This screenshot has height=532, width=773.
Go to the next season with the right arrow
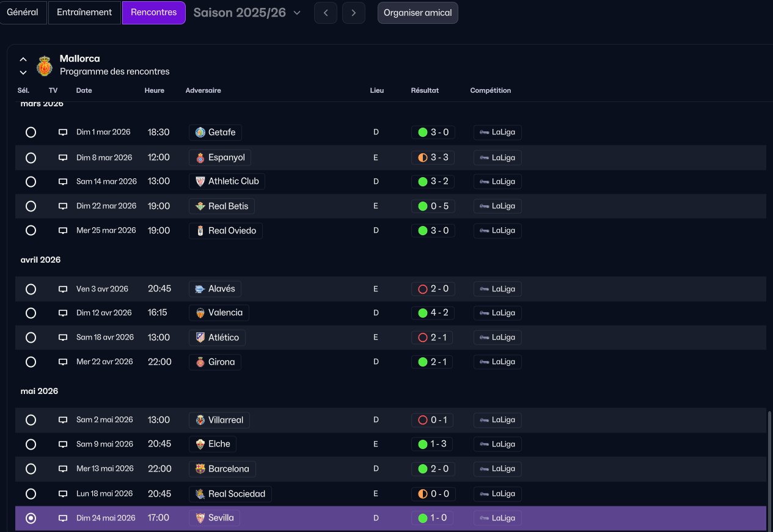(354, 13)
